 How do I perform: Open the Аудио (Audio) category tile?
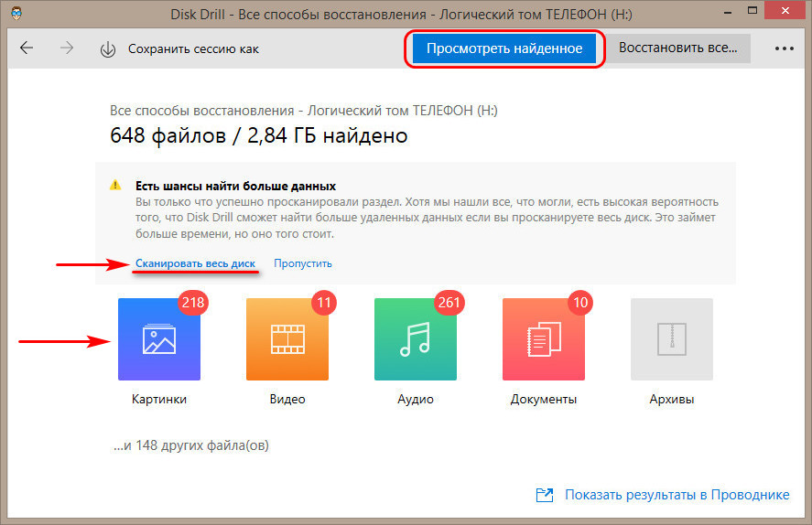pyautogui.click(x=415, y=338)
